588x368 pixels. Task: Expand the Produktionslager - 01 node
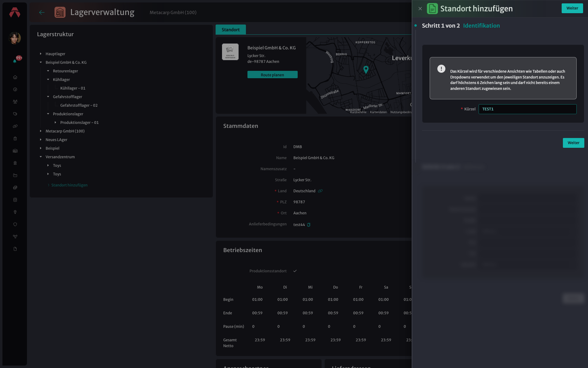[x=55, y=123]
